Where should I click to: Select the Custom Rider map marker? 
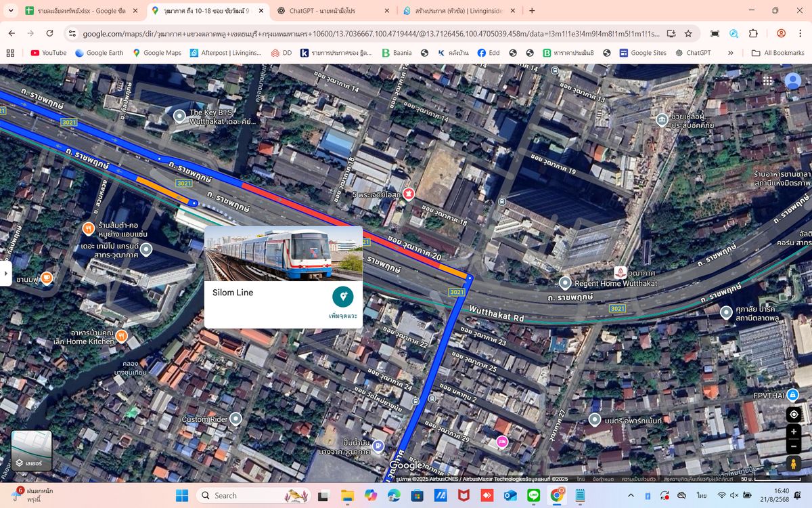click(235, 419)
